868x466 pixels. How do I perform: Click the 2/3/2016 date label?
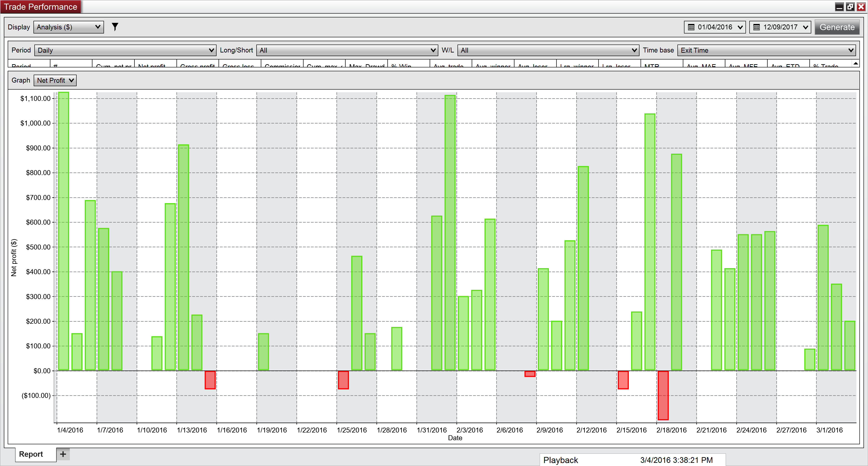[x=470, y=430]
